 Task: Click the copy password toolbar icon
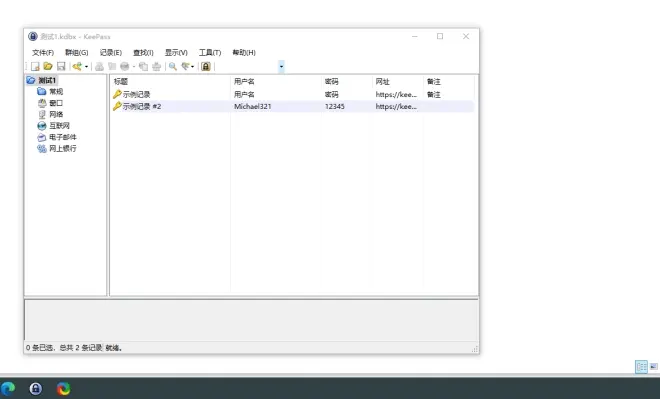point(112,66)
